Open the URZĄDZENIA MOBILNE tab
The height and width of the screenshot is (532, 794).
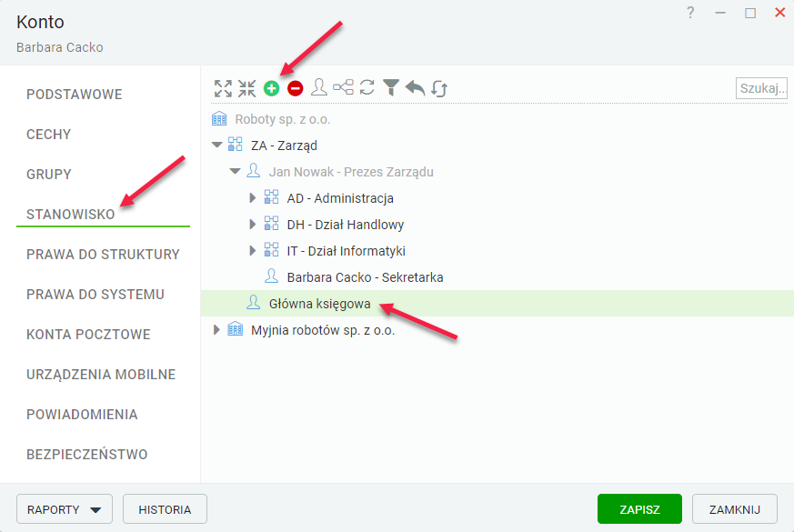[101, 375]
